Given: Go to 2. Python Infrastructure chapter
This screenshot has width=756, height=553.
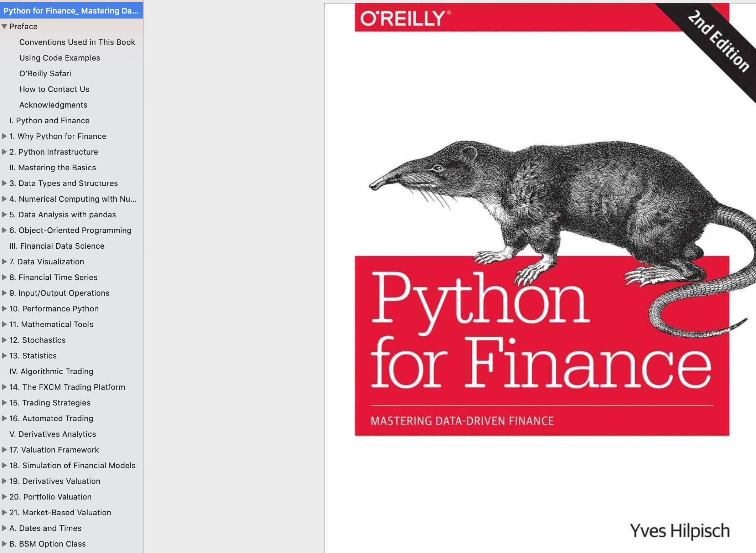Looking at the screenshot, I should [x=53, y=152].
